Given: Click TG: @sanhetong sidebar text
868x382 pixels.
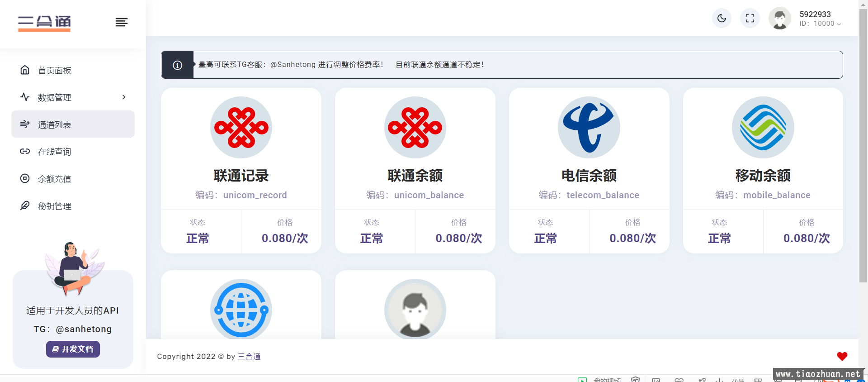Looking at the screenshot, I should coord(73,329).
